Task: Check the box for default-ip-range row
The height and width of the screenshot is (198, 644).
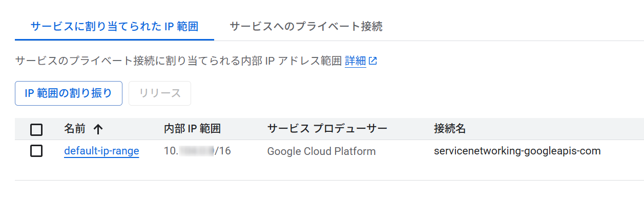Action: (x=36, y=151)
